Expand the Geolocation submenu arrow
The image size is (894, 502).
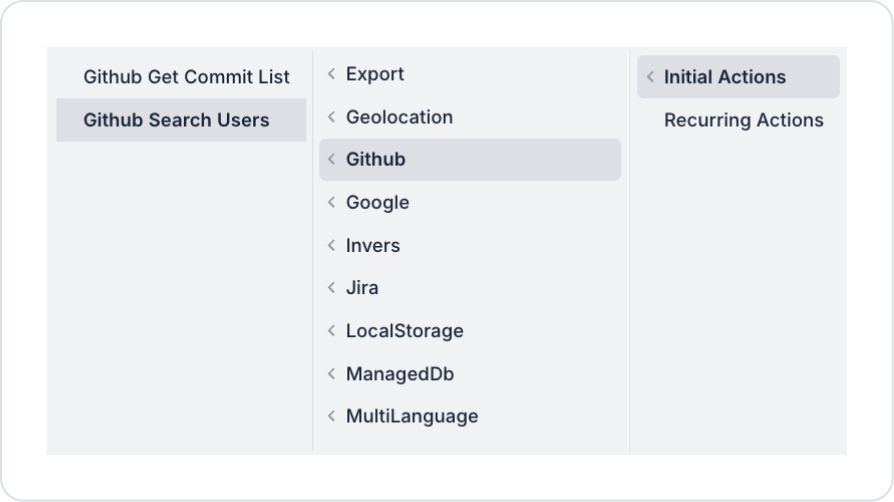tap(331, 117)
